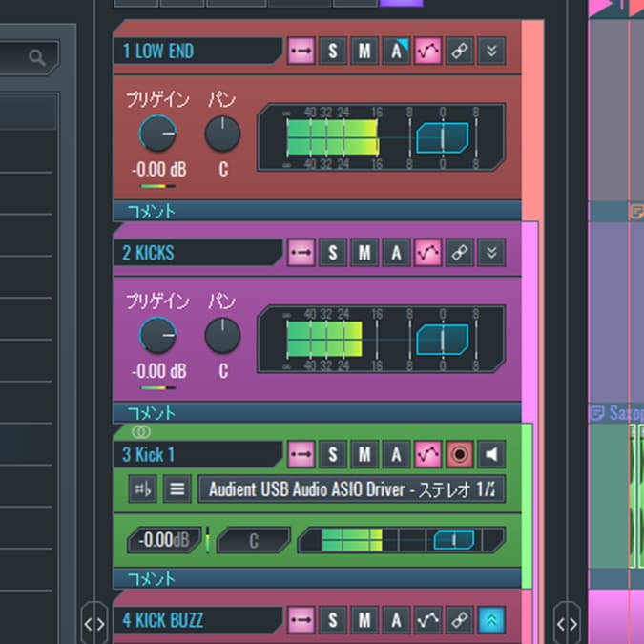Image resolution: width=644 pixels, height=644 pixels.
Task: Click the KICKS pan knob
Action: pyautogui.click(x=222, y=335)
